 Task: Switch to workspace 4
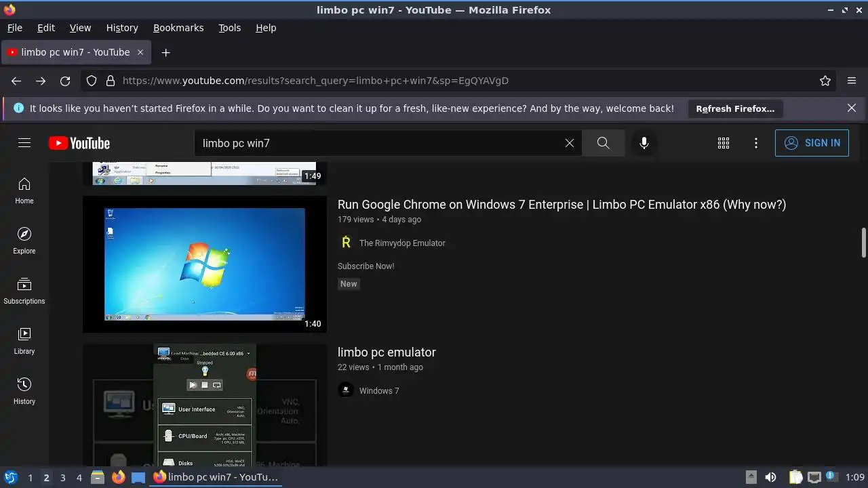click(x=79, y=477)
